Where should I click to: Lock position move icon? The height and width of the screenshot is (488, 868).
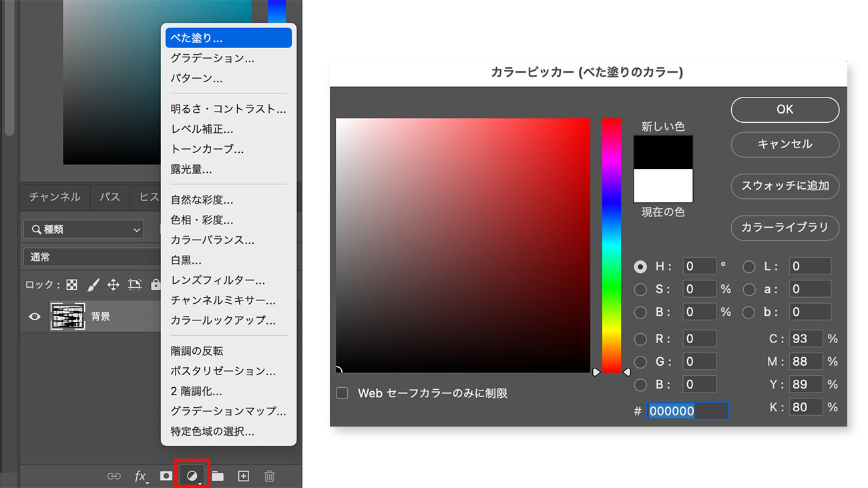[114, 285]
